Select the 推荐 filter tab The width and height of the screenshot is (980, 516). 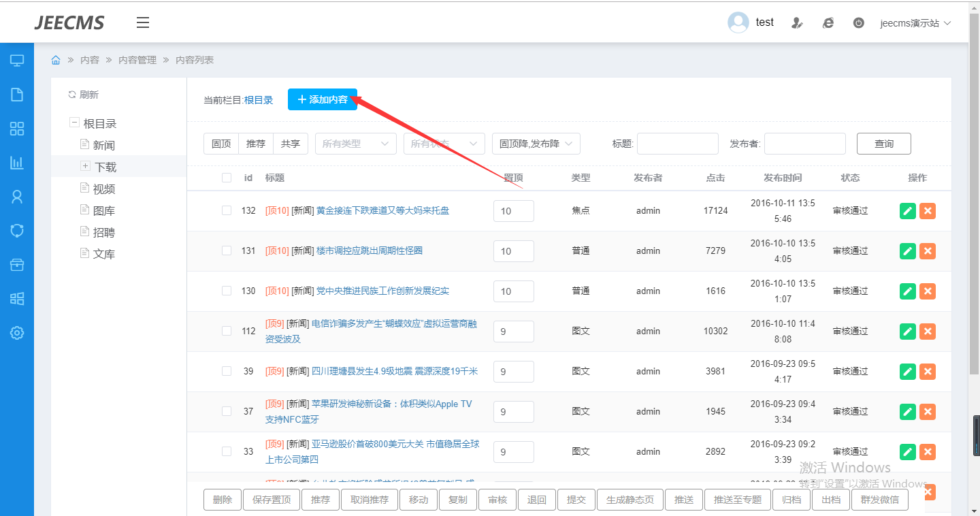256,144
